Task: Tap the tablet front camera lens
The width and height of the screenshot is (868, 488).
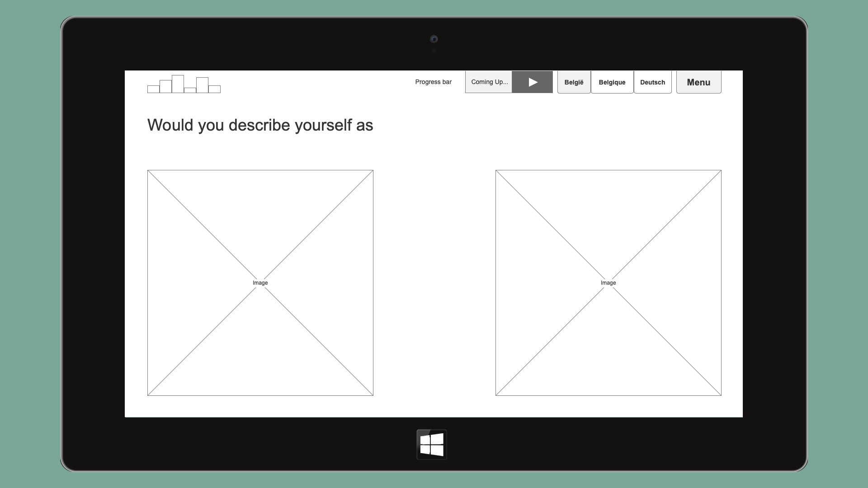Action: [x=434, y=39]
